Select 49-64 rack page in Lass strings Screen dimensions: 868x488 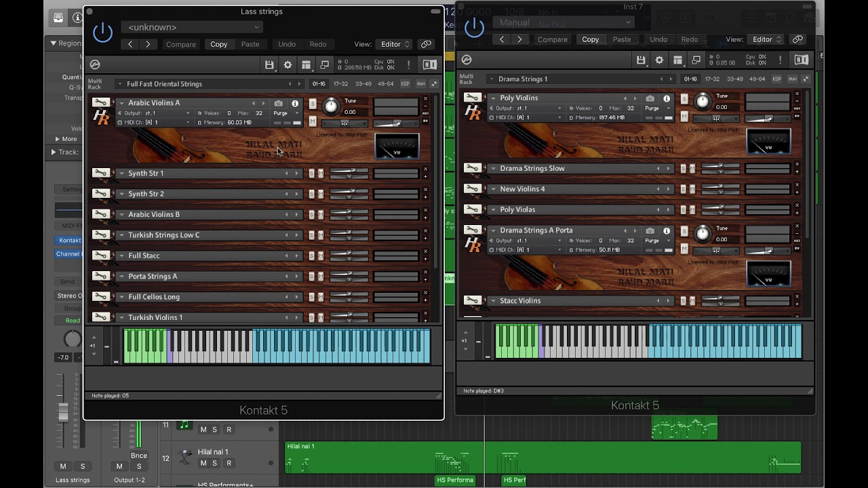click(x=385, y=84)
